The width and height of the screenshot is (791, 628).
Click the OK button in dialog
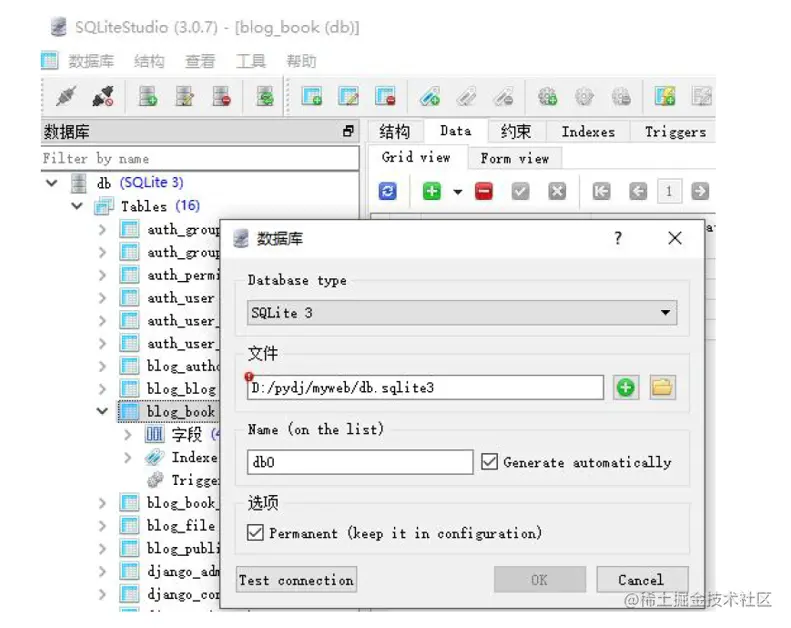[539, 580]
